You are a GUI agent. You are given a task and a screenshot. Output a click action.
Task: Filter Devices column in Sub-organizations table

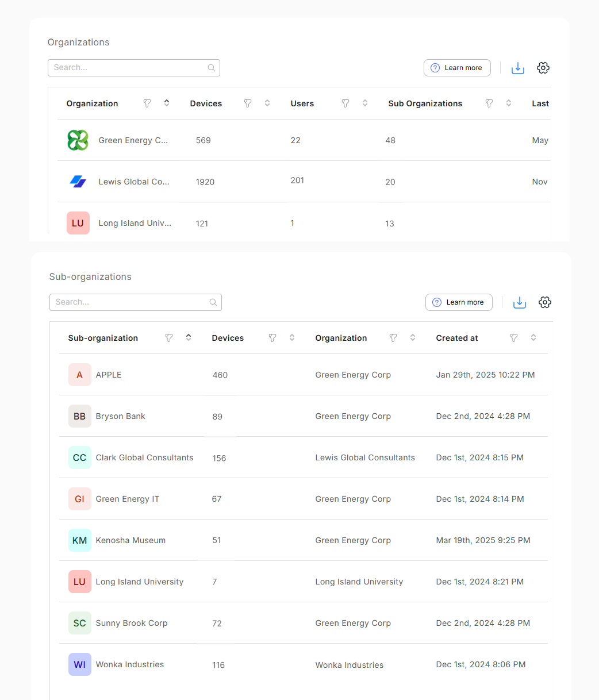tap(272, 338)
